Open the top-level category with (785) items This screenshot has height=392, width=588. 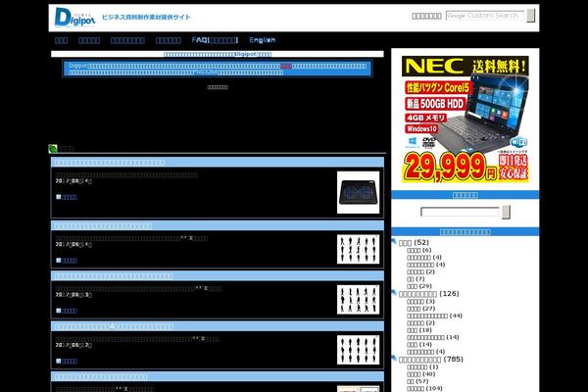pyautogui.click(x=431, y=359)
